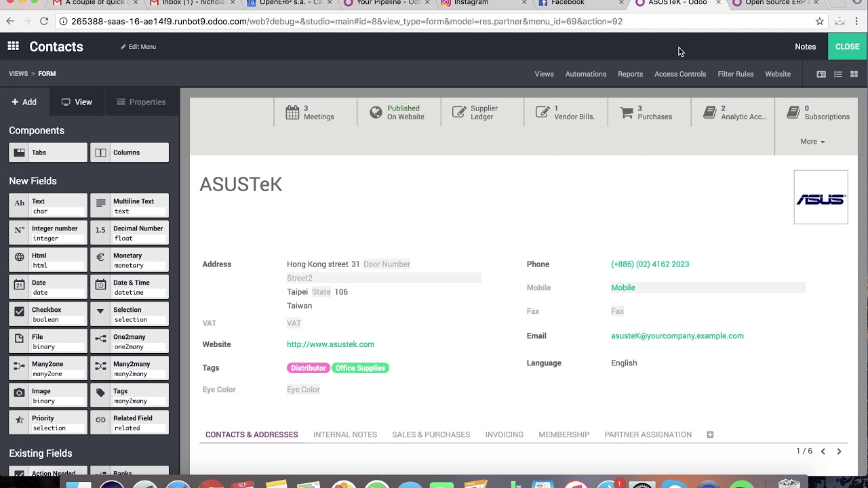Click the Language field showing English
Screen dimensions: 868x488
point(624,363)
